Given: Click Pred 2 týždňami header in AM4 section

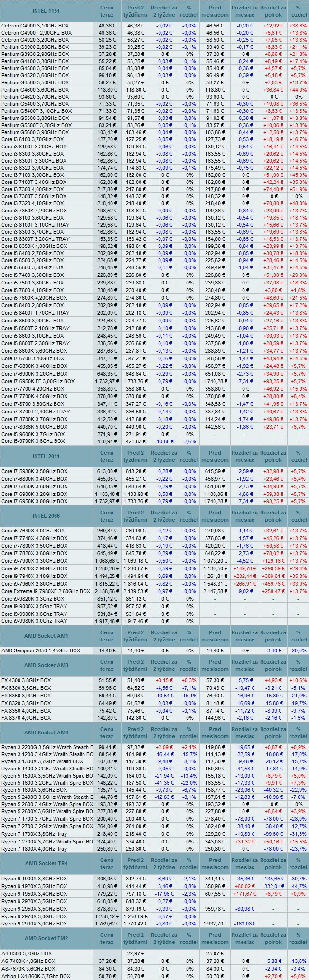Looking at the screenshot, I should [135, 733].
